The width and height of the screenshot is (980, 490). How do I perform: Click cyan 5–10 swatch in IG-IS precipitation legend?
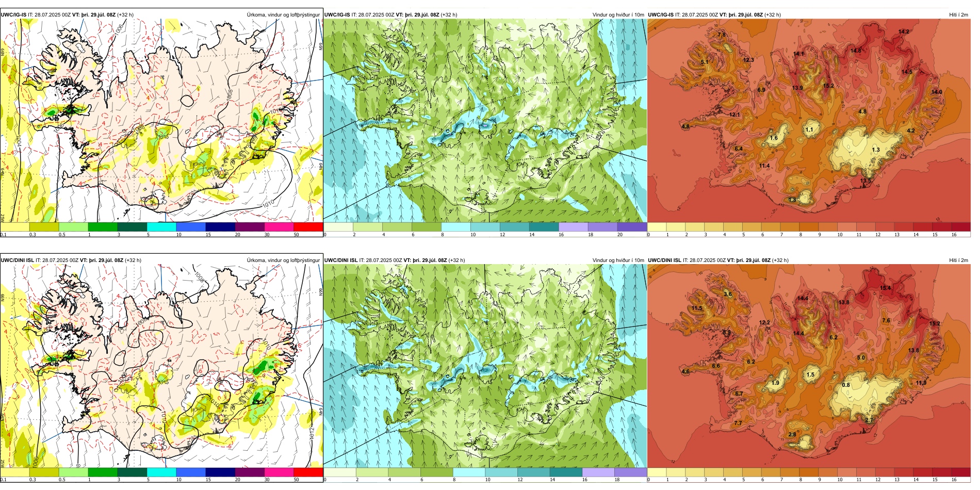pos(161,227)
